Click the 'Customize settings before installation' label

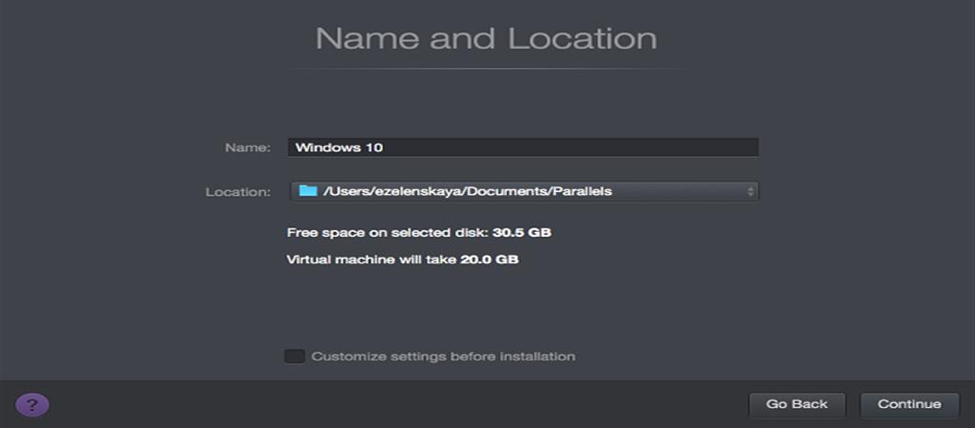443,356
